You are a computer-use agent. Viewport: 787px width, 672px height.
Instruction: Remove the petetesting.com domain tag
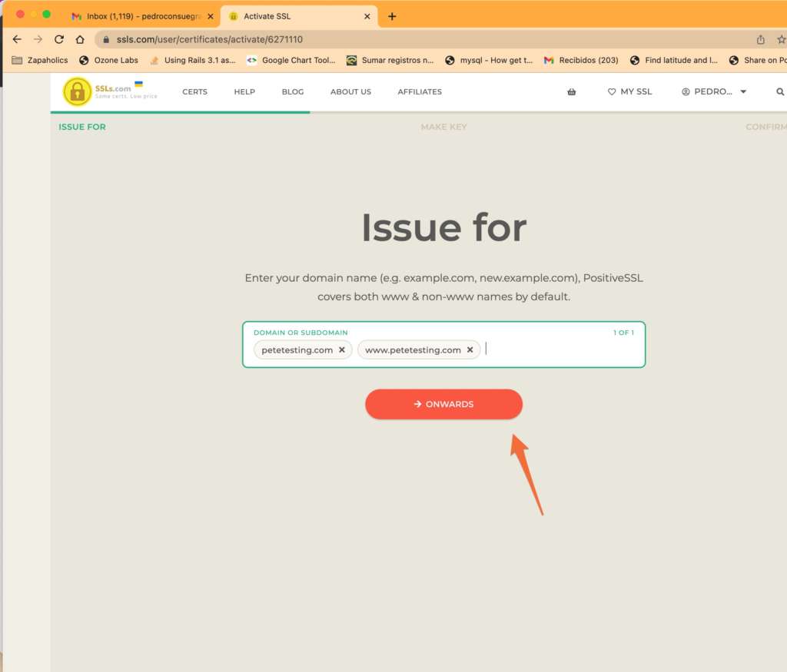pos(342,349)
